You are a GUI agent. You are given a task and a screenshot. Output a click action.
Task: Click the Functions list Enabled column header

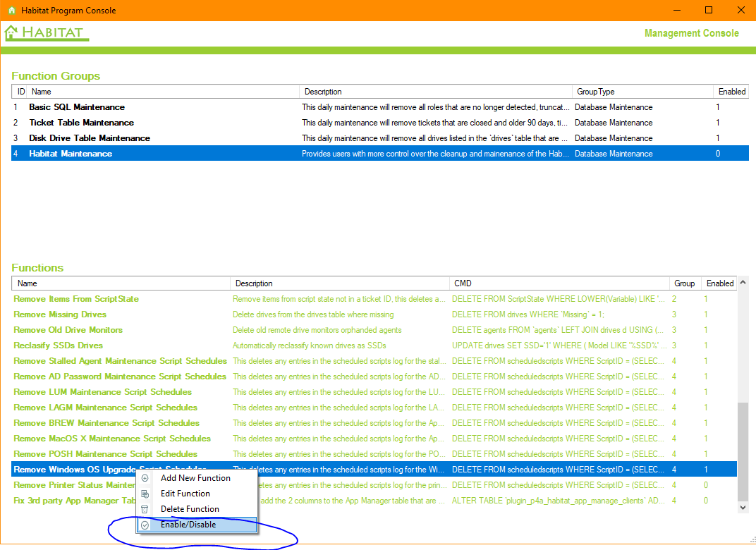click(x=719, y=283)
